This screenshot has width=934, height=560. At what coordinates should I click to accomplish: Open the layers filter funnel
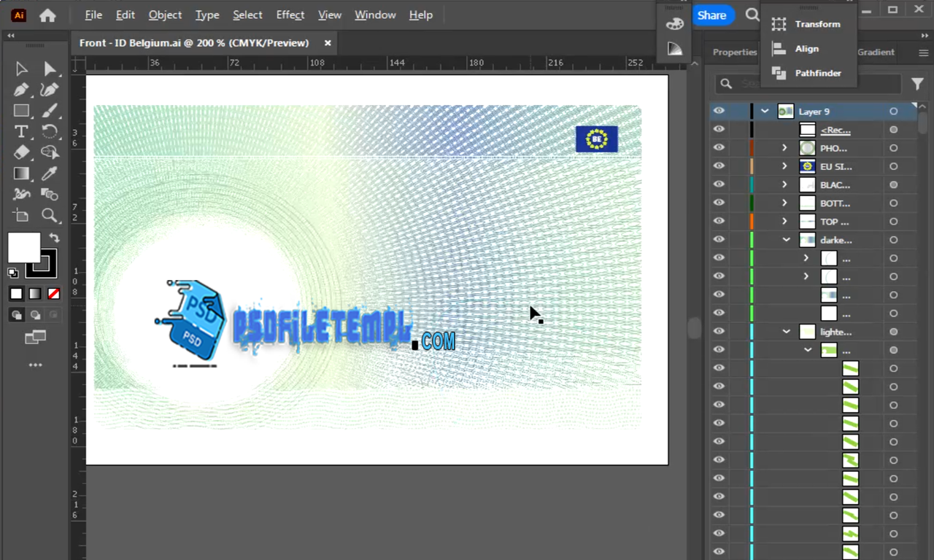[x=917, y=84]
